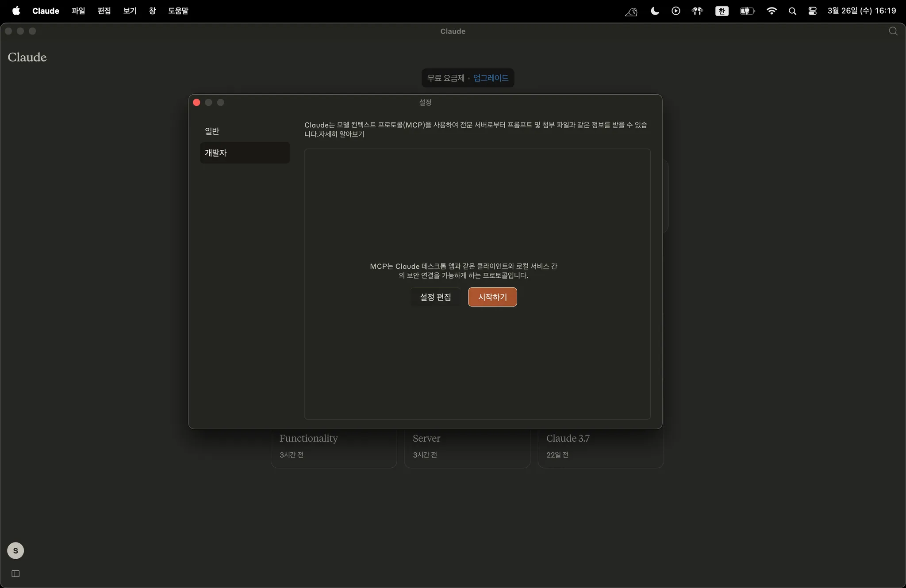Click the Now Playing icon in menu bar

point(676,11)
